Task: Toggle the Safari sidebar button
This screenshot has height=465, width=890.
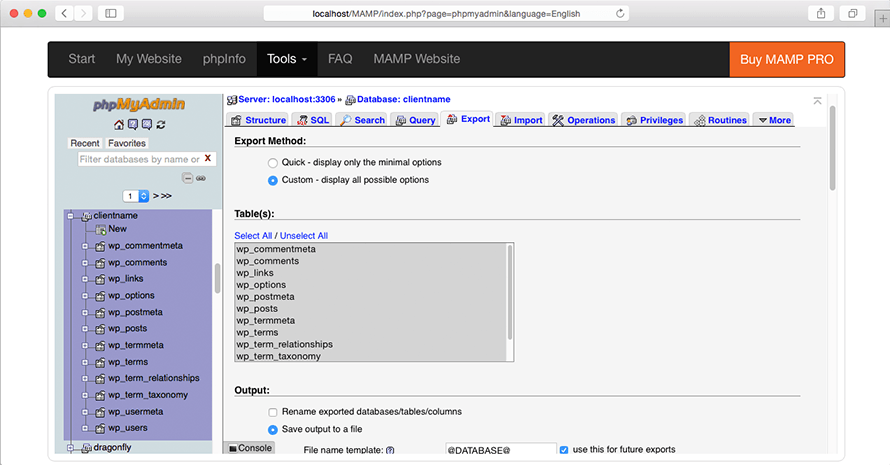Action: (111, 14)
